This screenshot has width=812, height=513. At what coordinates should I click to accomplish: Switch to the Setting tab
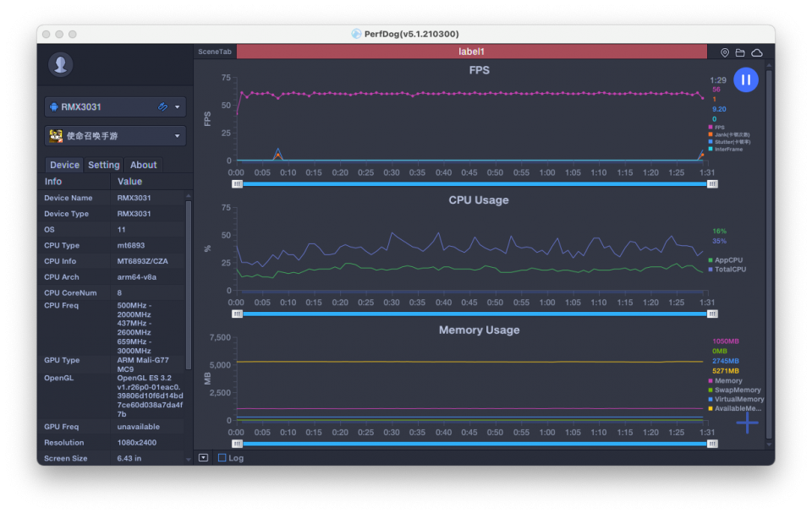pos(104,165)
